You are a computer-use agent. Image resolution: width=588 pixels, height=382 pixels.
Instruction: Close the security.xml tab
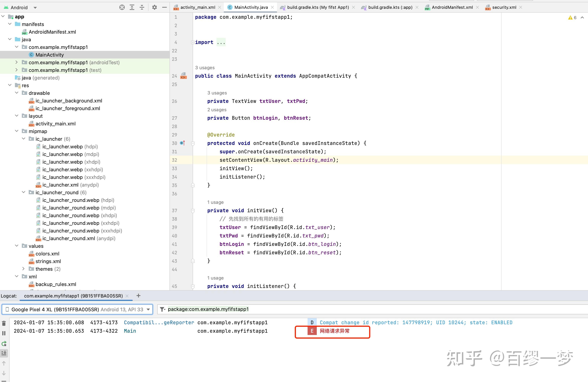coord(520,7)
